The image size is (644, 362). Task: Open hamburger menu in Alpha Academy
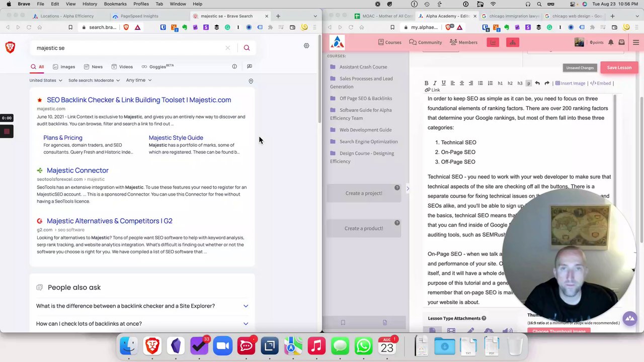coord(636,42)
